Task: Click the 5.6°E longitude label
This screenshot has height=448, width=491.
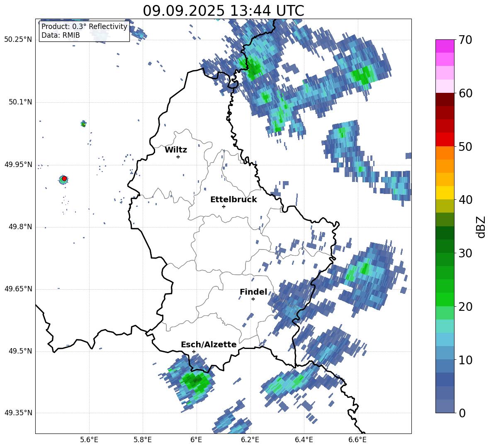Action: coord(89,440)
